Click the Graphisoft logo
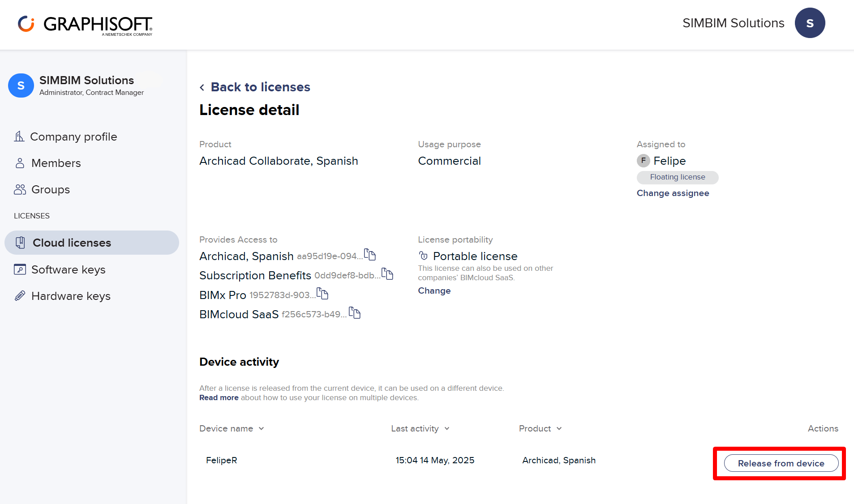 (85, 25)
